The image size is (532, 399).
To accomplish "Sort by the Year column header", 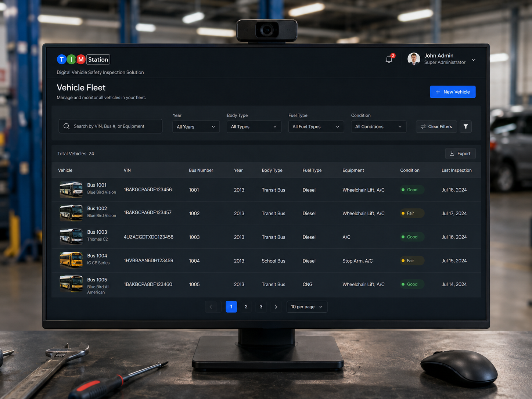I will point(238,170).
